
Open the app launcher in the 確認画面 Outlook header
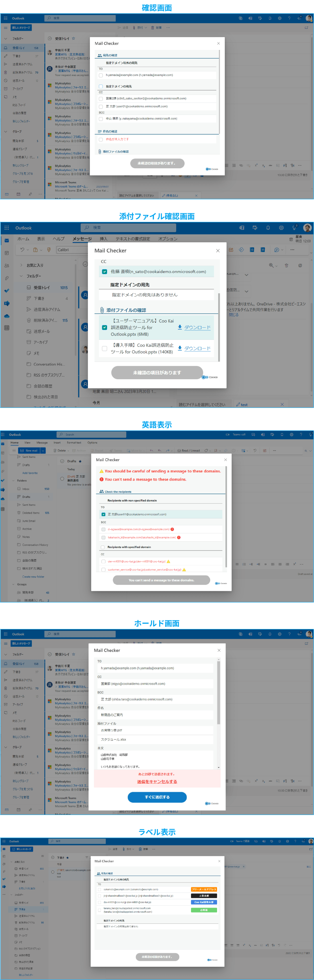tap(5, 18)
